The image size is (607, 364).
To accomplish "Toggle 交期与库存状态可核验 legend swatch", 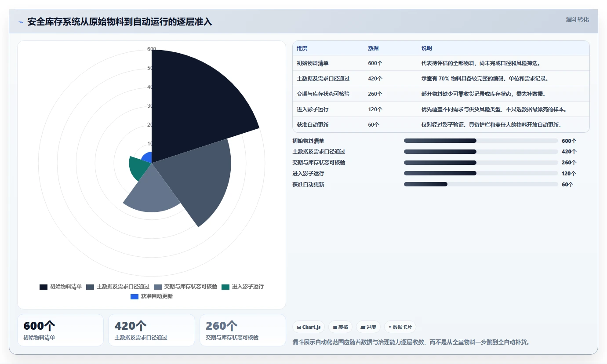I will (x=158, y=287).
